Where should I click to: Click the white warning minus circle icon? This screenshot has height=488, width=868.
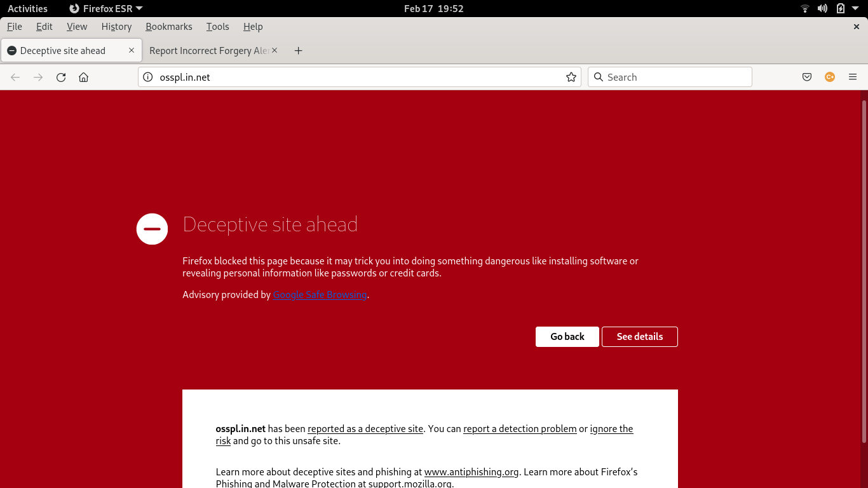pos(152,229)
